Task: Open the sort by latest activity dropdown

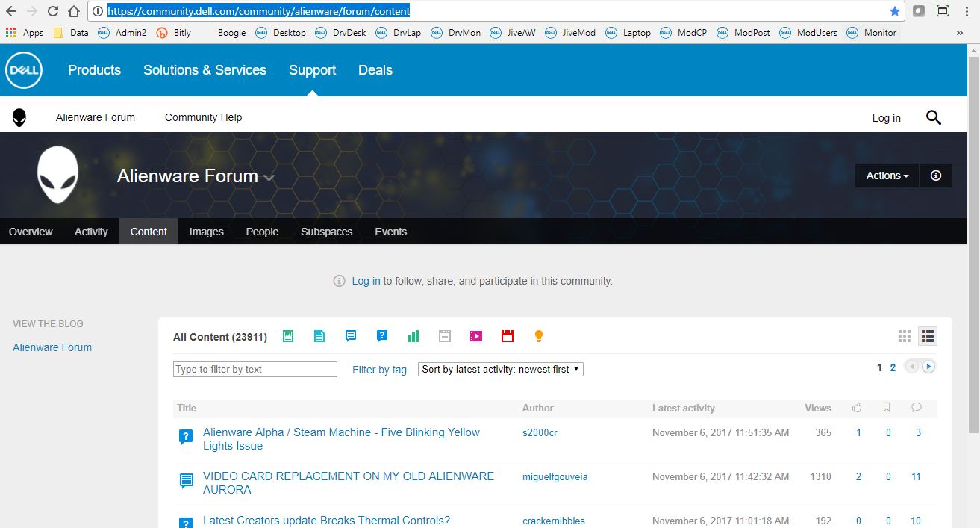Action: [501, 369]
